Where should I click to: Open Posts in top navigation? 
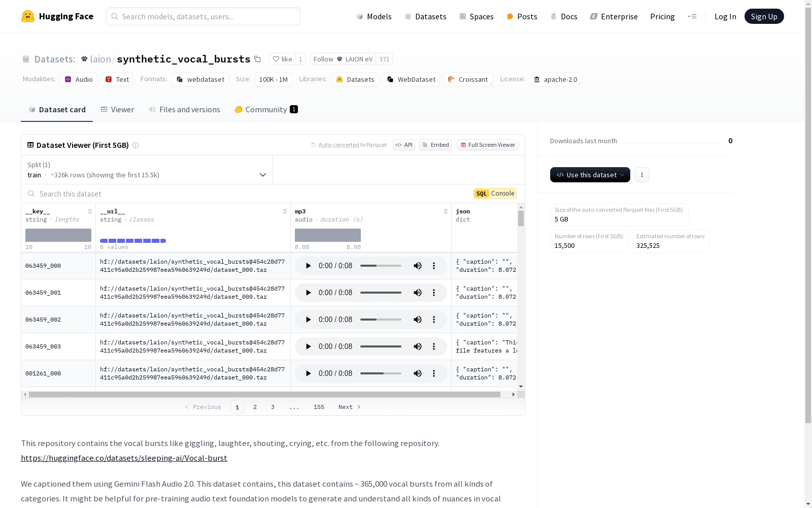(522, 16)
